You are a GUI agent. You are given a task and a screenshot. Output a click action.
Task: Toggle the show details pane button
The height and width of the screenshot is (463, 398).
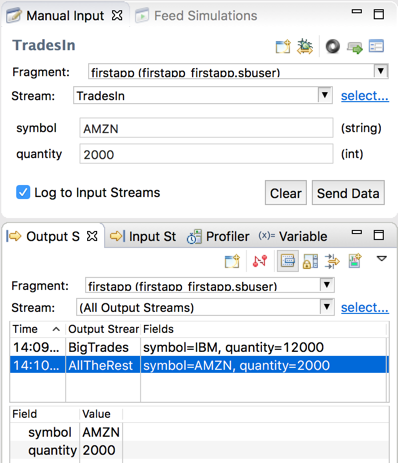[288, 261]
